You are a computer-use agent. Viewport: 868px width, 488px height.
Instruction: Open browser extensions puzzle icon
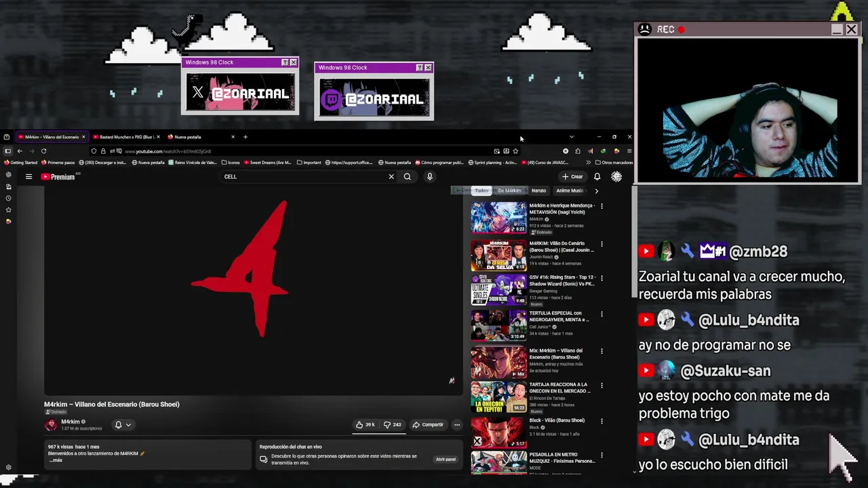(x=578, y=151)
